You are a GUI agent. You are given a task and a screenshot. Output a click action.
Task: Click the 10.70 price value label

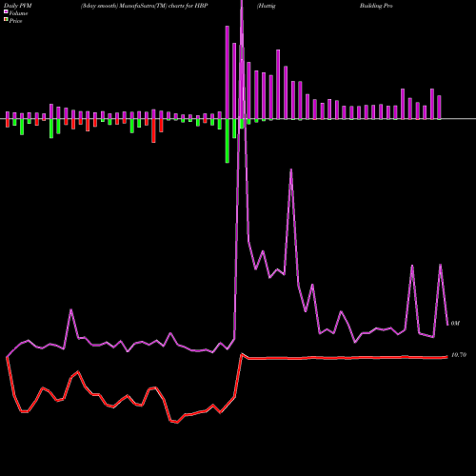pyautogui.click(x=459, y=355)
